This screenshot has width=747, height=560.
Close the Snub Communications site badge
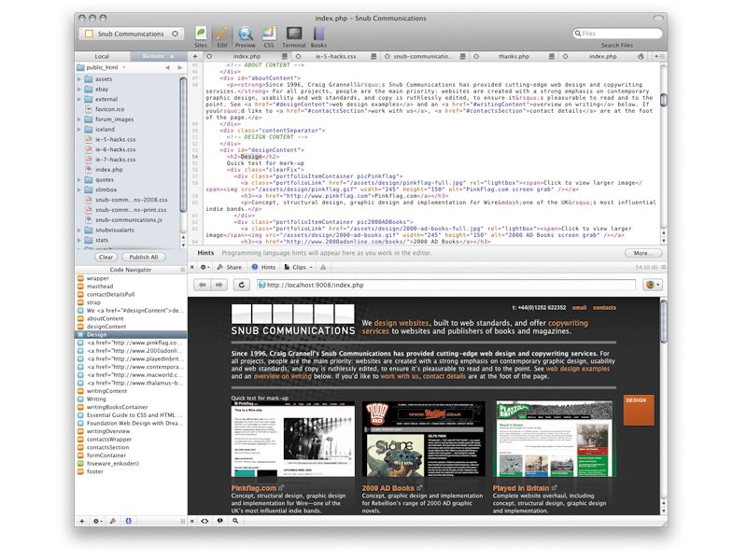(176, 34)
